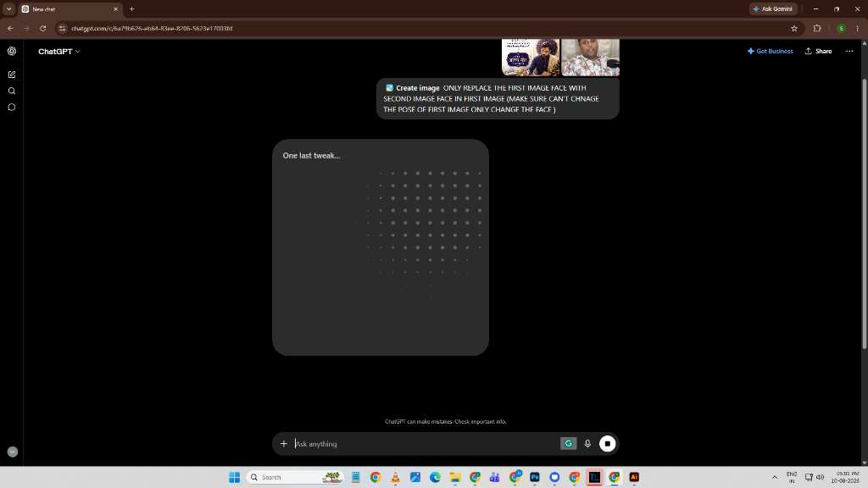Stop image generation with the stop button

click(x=607, y=444)
